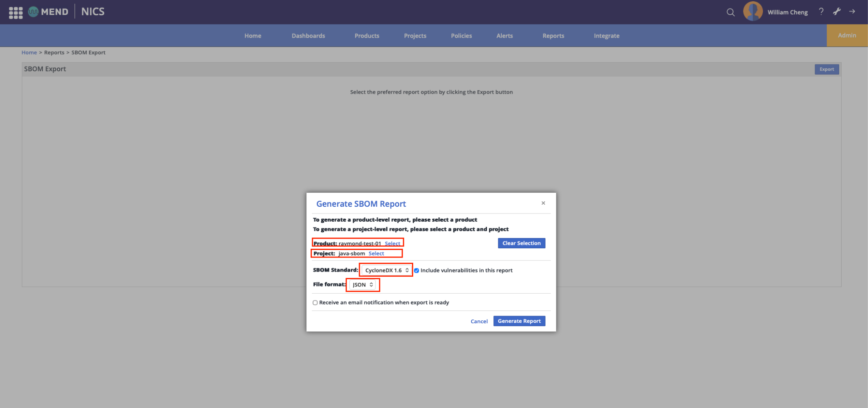Open the Alerts menu

pos(504,36)
